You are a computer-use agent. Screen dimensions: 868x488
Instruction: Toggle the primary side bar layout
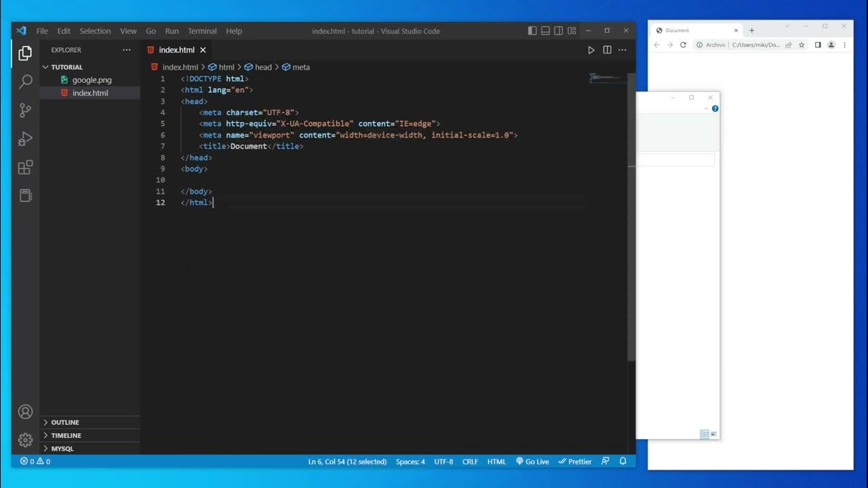532,30
